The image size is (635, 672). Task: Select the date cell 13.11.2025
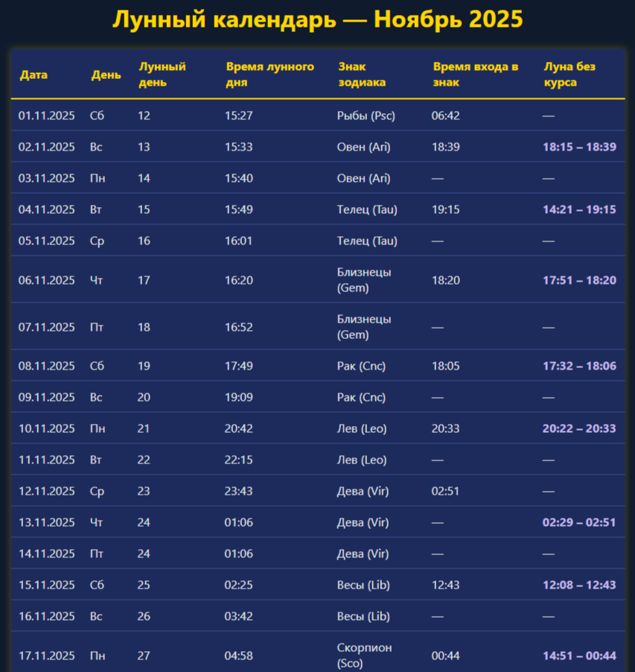[47, 522]
